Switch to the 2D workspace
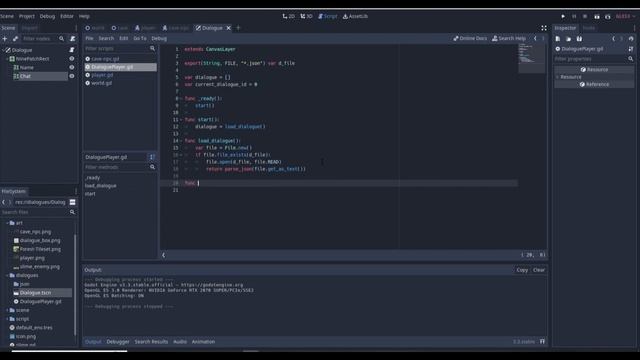640x360 pixels. (x=288, y=16)
